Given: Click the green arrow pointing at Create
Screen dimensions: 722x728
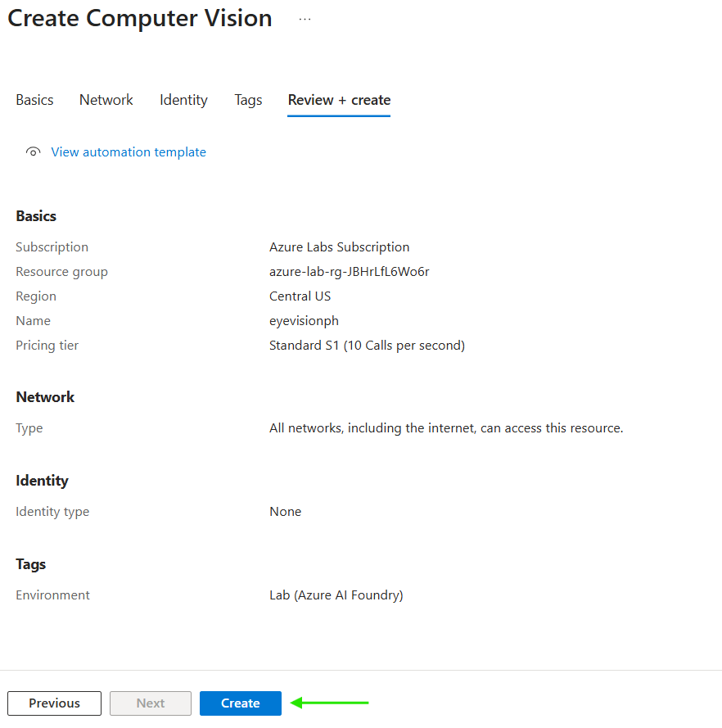Looking at the screenshot, I should click(x=331, y=703).
